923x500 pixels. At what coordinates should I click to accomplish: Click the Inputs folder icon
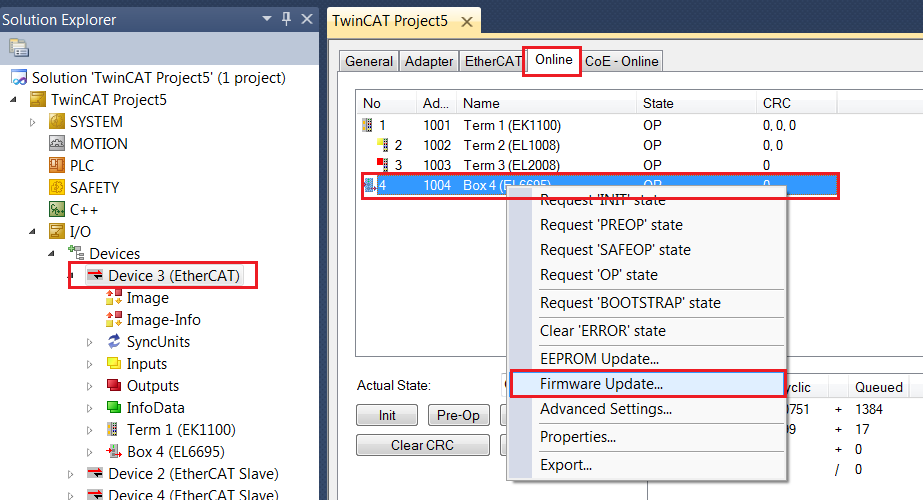click(114, 363)
